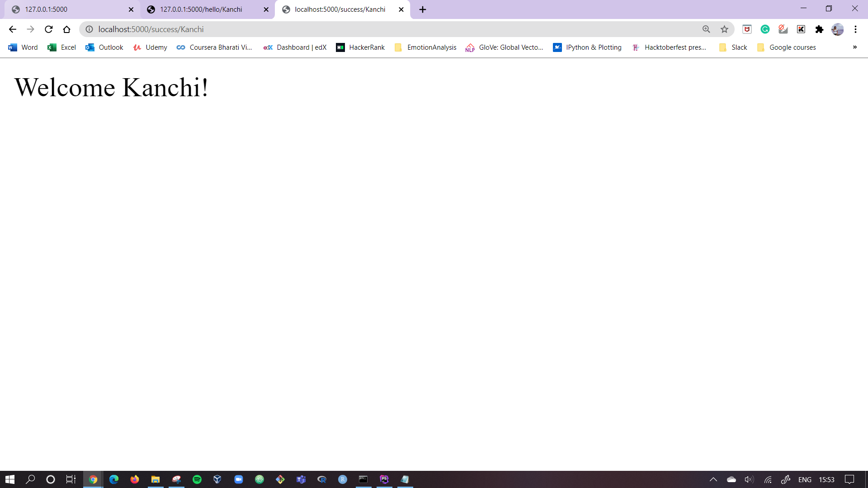
Task: Reload the current page
Action: click(49, 29)
